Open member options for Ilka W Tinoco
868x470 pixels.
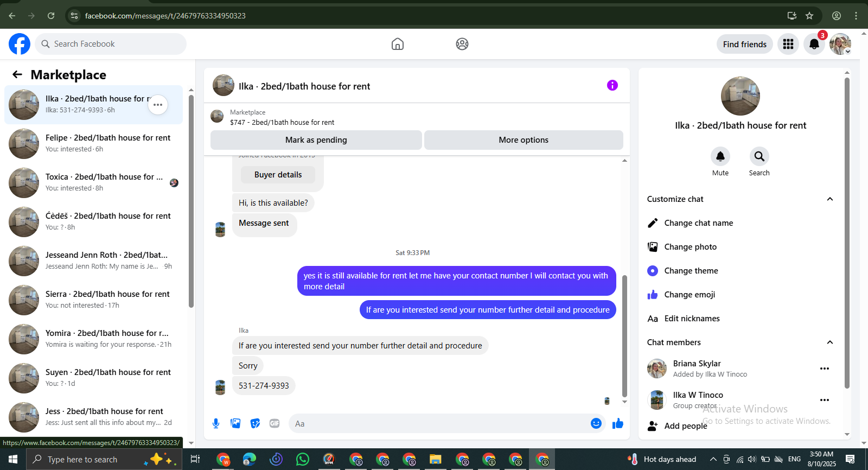pyautogui.click(x=825, y=400)
